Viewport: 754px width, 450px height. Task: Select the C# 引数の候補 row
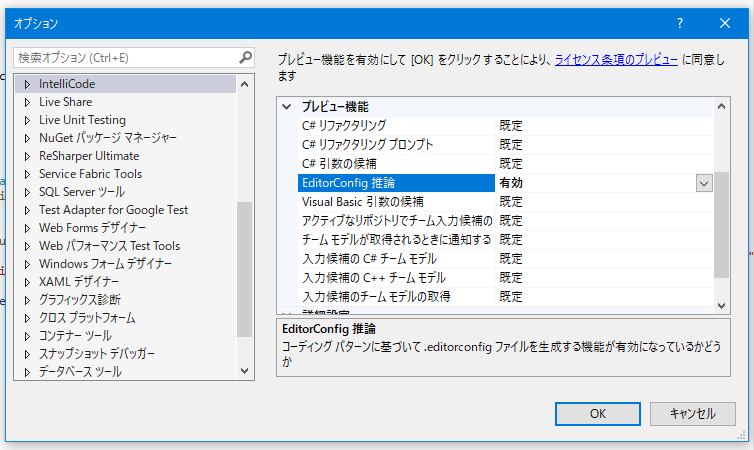pos(505,164)
